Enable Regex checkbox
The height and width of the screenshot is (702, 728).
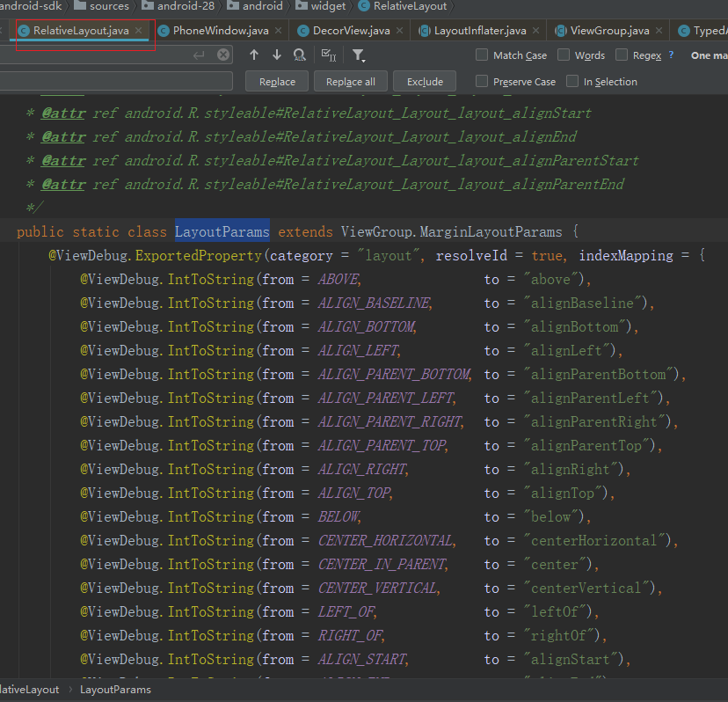coord(622,55)
